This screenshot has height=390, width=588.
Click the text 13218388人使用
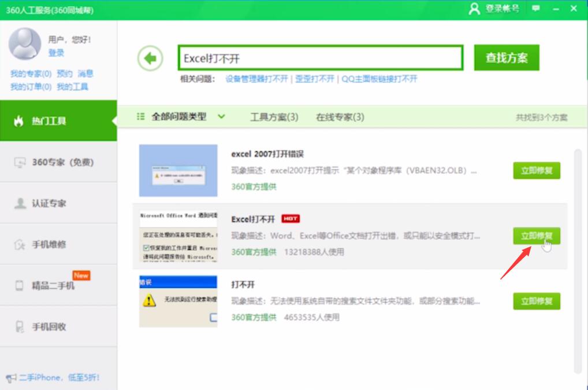tap(314, 252)
